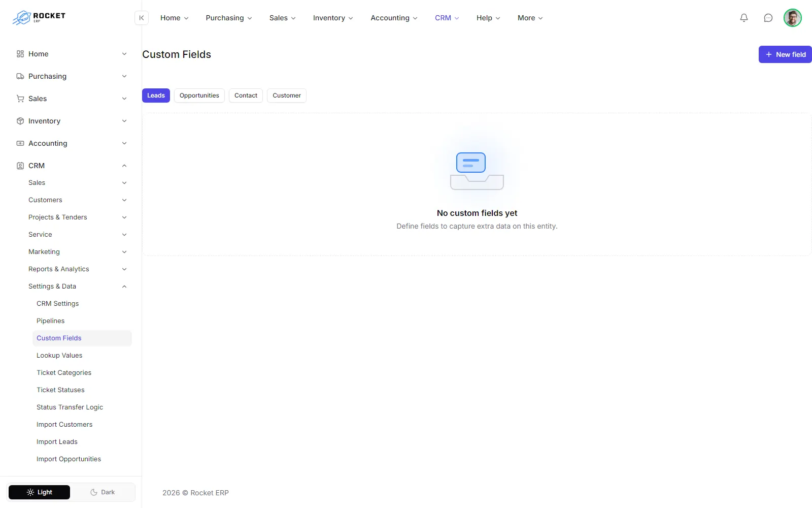Switch to Light theme

pyautogui.click(x=39, y=492)
